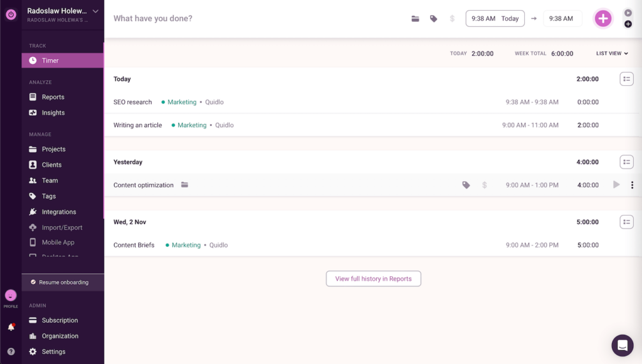This screenshot has height=364, width=642.
Task: Open Reports in the sidebar
Action: (53, 97)
